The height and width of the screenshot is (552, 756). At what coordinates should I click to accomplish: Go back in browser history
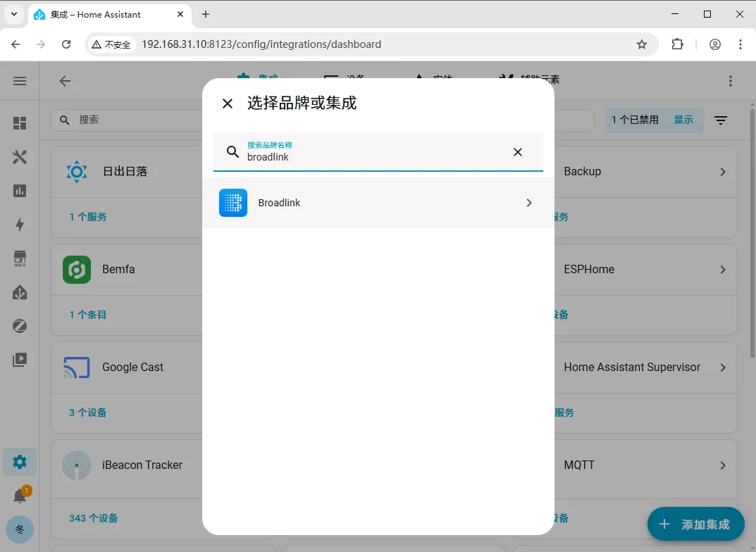16,44
